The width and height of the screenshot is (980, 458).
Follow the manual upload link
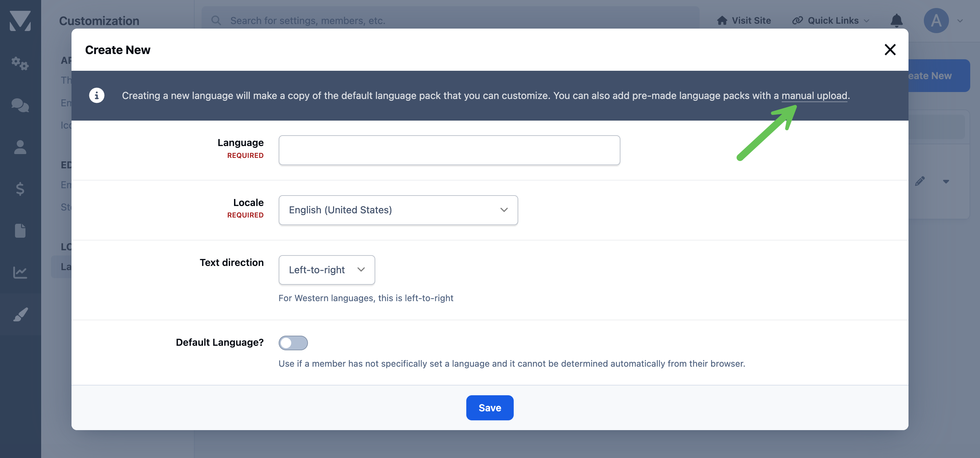pos(814,96)
